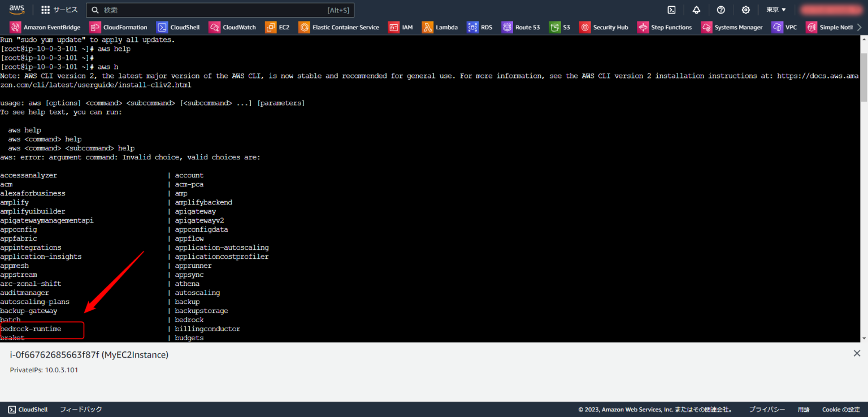Open the settings gear icon
The height and width of the screenshot is (417, 868).
(x=745, y=10)
